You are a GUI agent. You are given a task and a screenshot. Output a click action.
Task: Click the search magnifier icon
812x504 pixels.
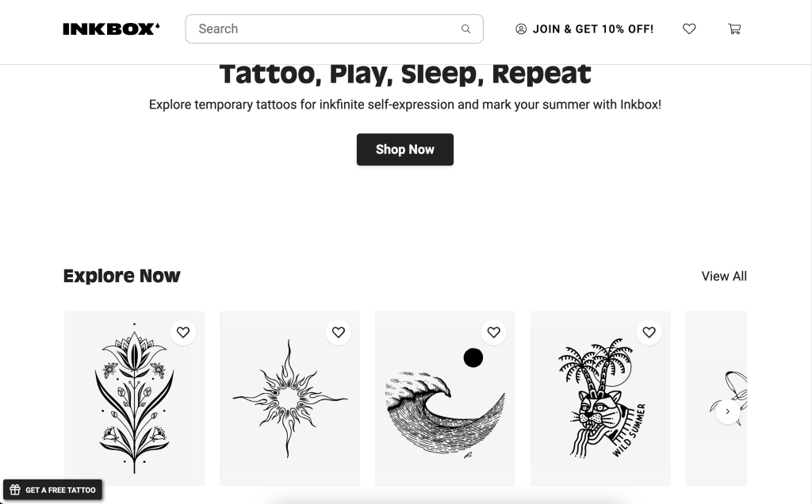(x=466, y=29)
